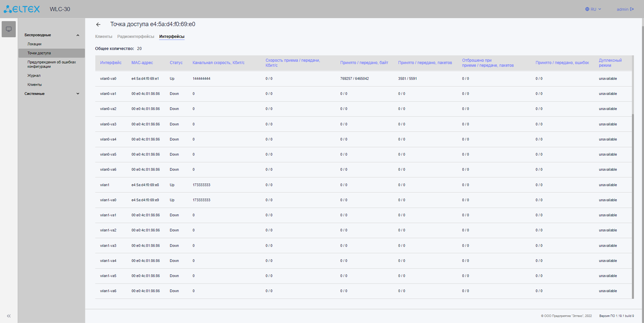Open the RU language dropdown
This screenshot has height=323, width=644.
593,9
